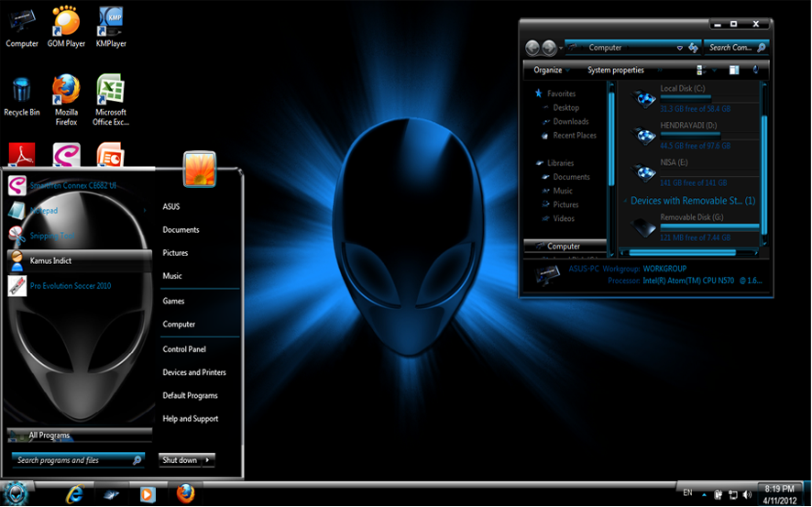Select Local Disk (C:) drive
Screen dimensions: 812x507
tap(693, 98)
